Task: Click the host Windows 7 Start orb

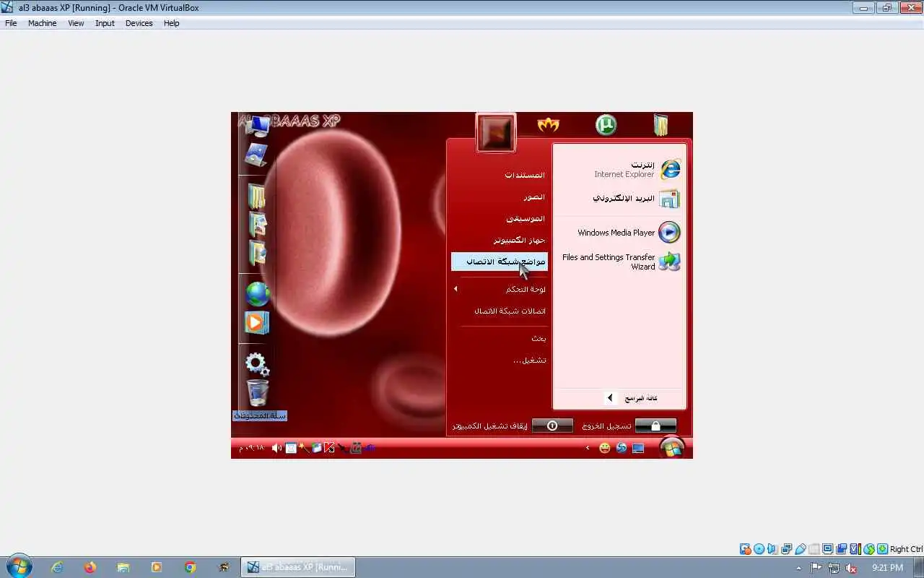Action: (x=19, y=567)
